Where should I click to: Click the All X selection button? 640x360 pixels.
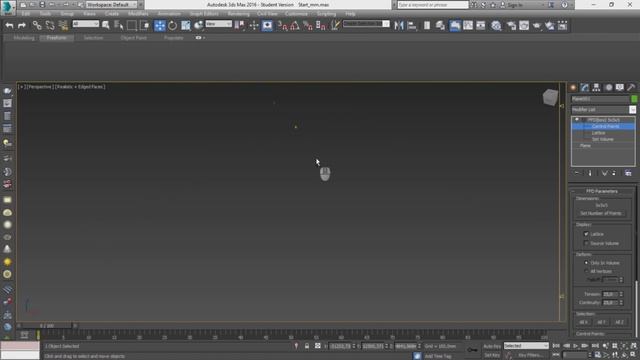(584, 322)
